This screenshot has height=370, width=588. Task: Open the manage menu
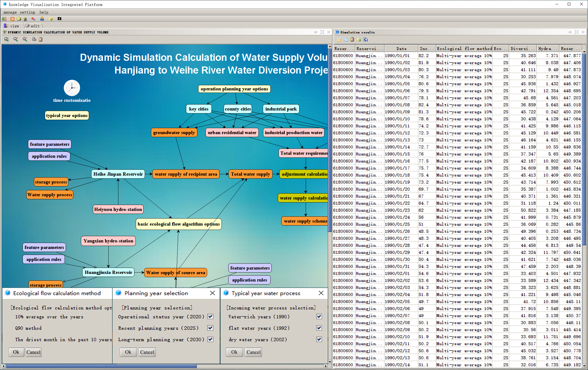10,12
